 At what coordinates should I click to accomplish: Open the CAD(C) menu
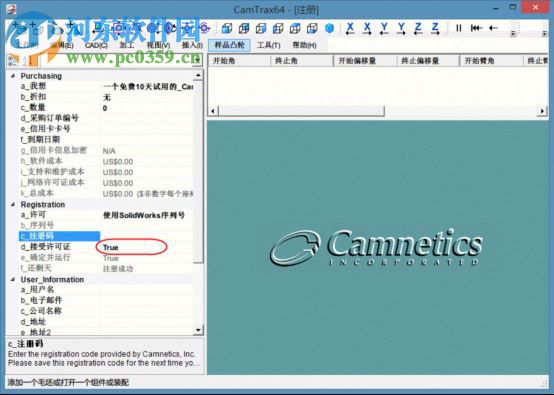point(96,45)
